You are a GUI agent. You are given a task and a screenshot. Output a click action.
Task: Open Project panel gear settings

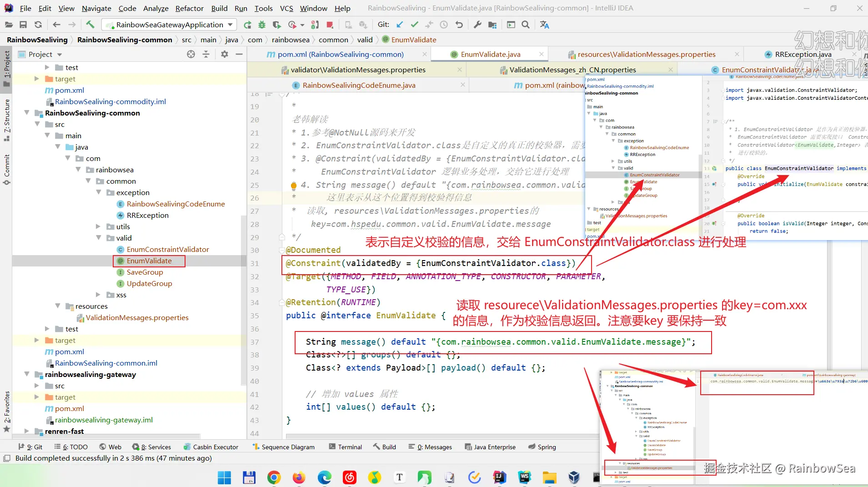coord(224,54)
